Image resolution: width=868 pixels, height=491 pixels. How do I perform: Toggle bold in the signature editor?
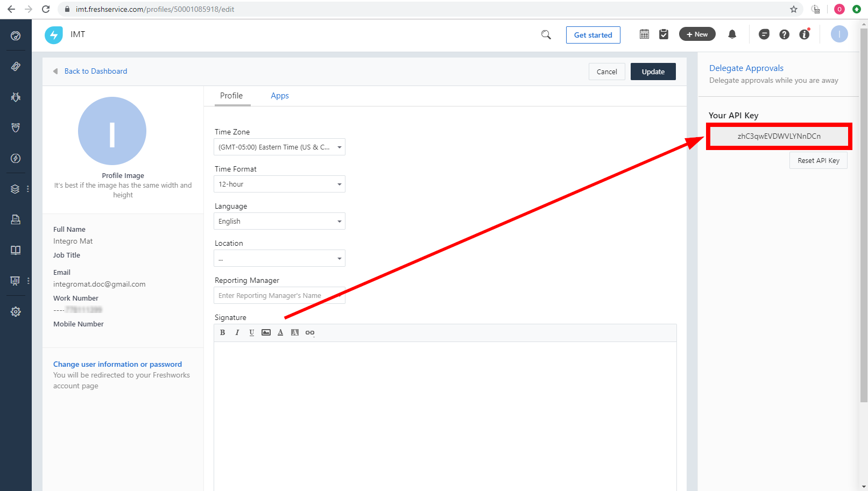pyautogui.click(x=222, y=332)
